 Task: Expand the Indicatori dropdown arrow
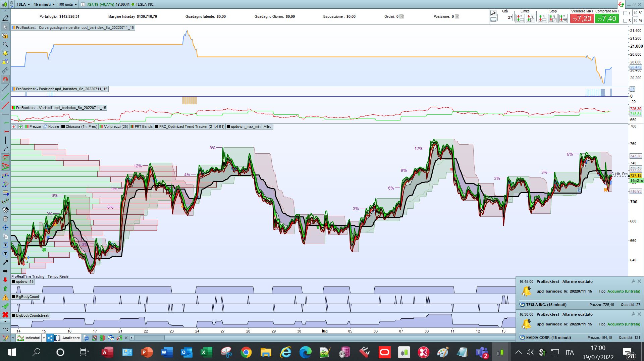(44, 338)
